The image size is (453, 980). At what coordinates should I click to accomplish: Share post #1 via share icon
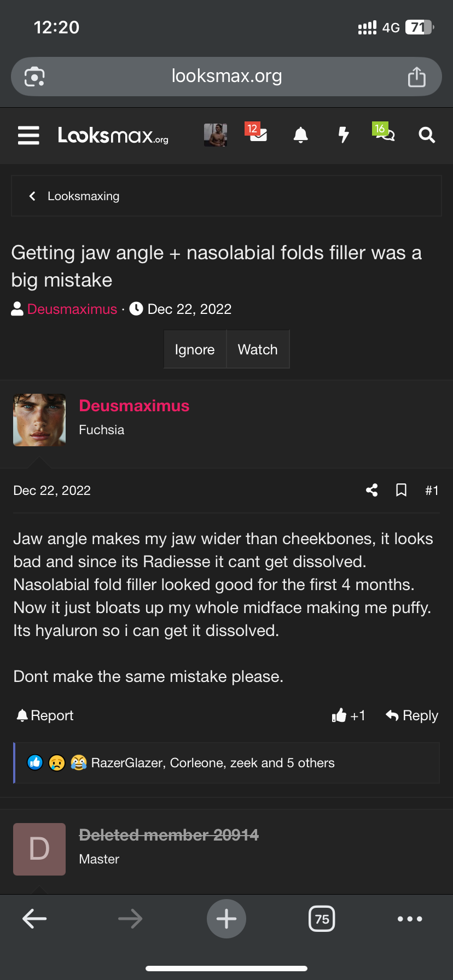pos(372,490)
